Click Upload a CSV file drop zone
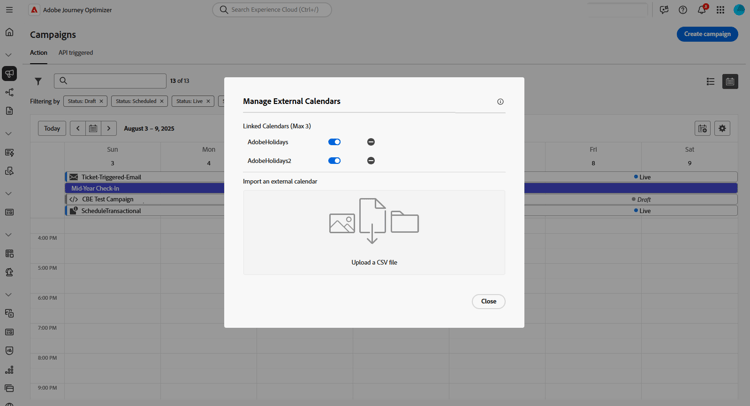 [374, 233]
